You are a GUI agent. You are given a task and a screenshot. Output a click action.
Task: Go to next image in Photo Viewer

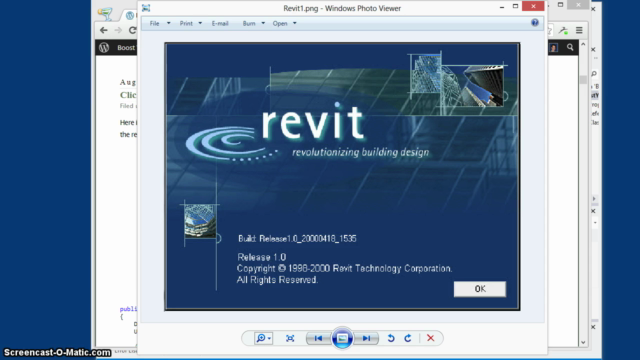click(x=366, y=338)
